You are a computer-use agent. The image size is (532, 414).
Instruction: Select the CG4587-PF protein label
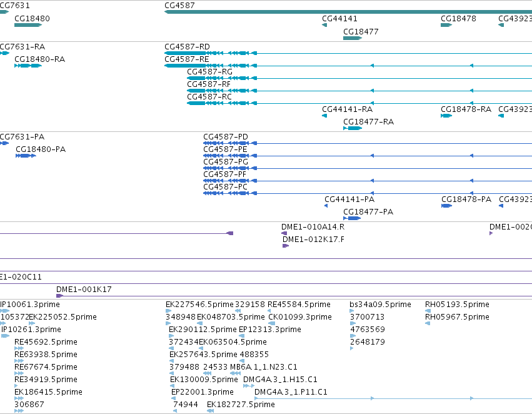point(224,174)
